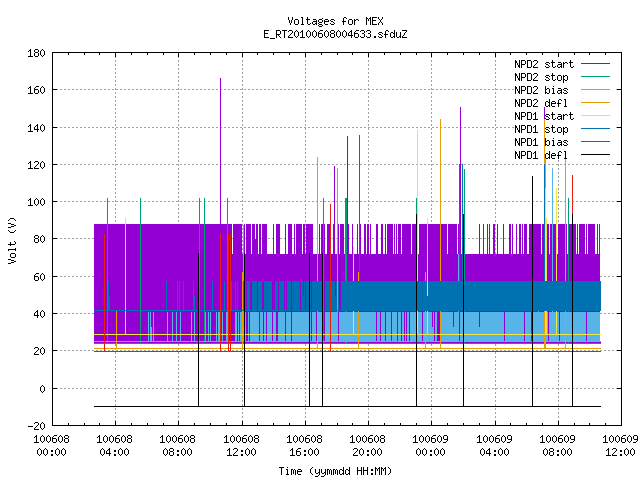Click the y-axis tick value 120
Screen dimensions: 640x480
coord(36,165)
